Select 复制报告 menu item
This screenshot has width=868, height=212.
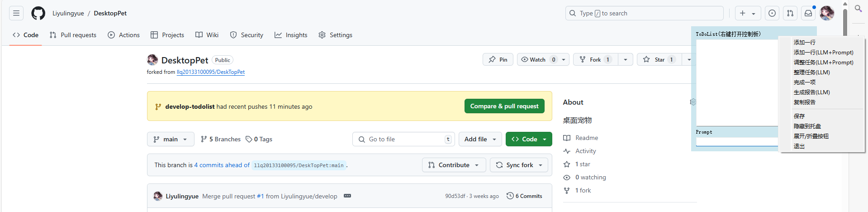click(x=821, y=102)
